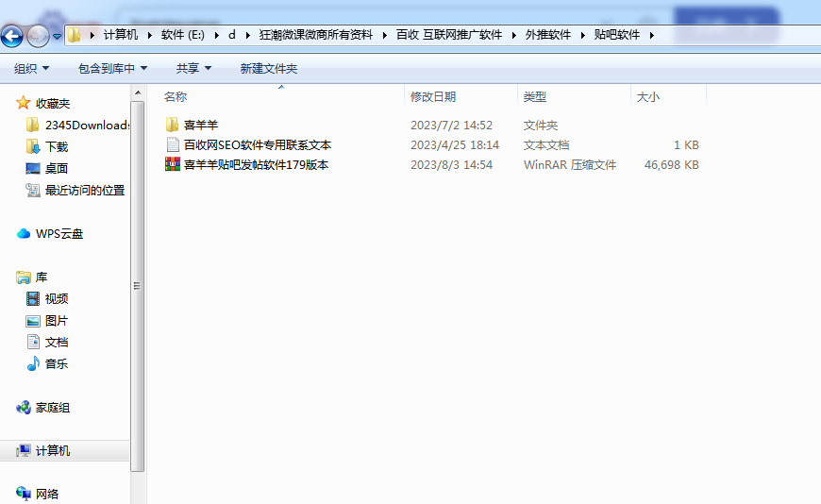Go back with the blue Back arrow
Image resolution: width=821 pixels, height=504 pixels.
(x=12, y=36)
